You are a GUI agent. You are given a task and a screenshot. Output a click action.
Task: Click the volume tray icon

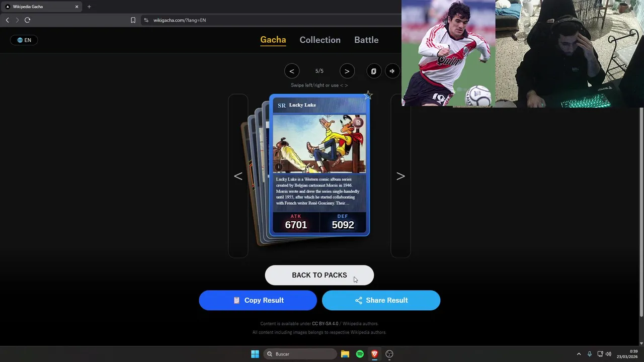point(608,354)
